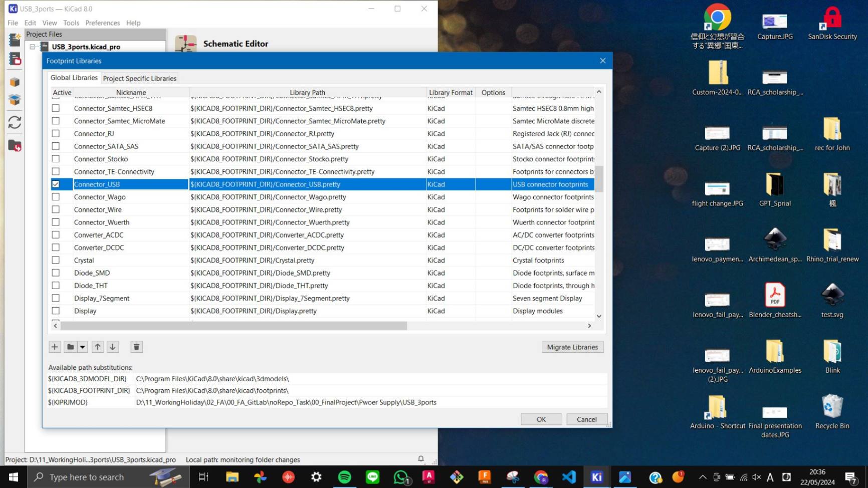868x488 pixels.
Task: Click the Cancel button
Action: (586, 419)
